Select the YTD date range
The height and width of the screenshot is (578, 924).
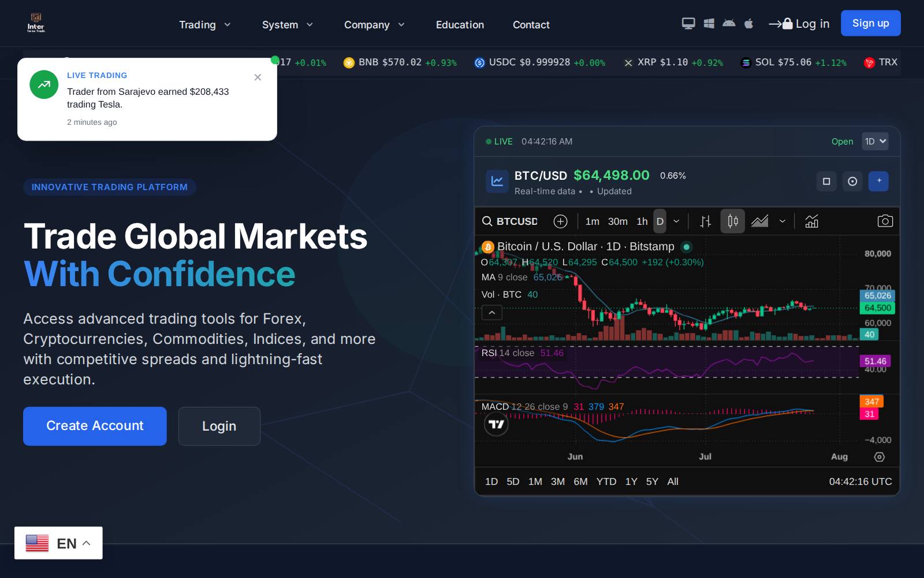pyautogui.click(x=606, y=481)
